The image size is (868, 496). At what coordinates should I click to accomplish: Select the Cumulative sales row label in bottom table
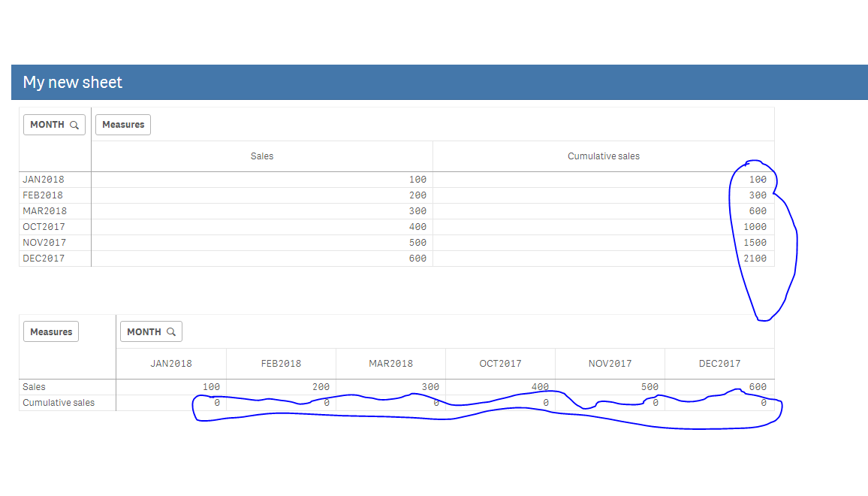[x=59, y=403]
